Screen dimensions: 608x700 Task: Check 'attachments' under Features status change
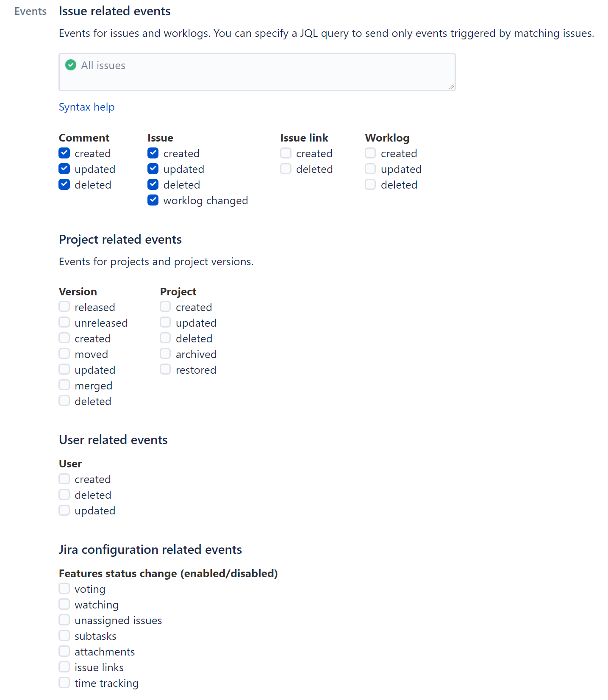click(x=64, y=651)
